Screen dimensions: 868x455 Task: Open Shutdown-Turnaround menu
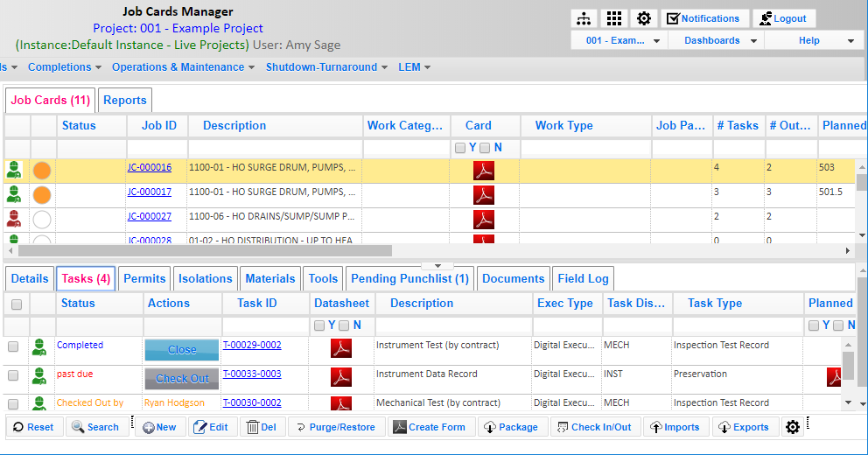pos(326,67)
